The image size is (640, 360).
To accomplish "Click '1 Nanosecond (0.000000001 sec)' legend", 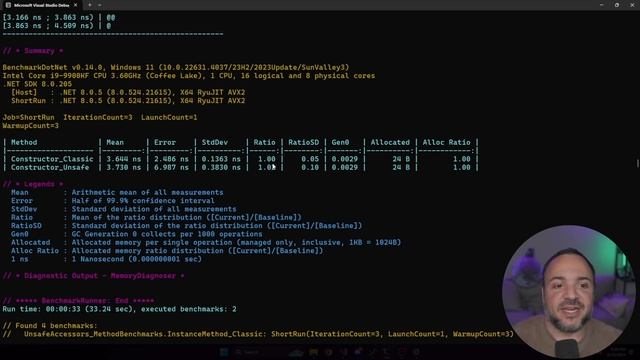I will pyautogui.click(x=137, y=259).
